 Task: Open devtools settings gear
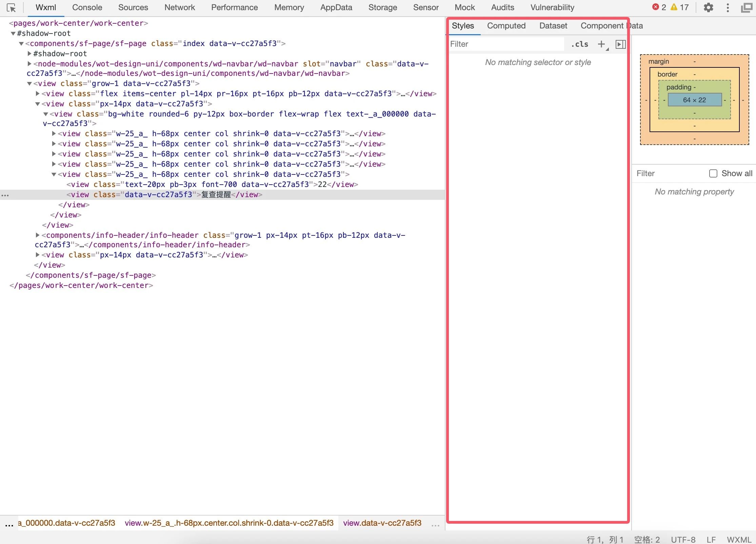tap(708, 7)
